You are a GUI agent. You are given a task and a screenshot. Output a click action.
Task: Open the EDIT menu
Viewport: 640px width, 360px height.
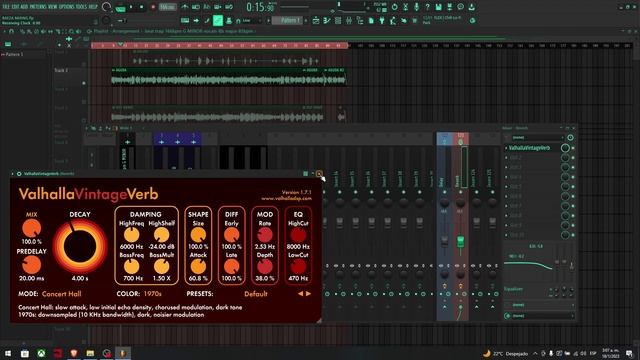click(16, 7)
